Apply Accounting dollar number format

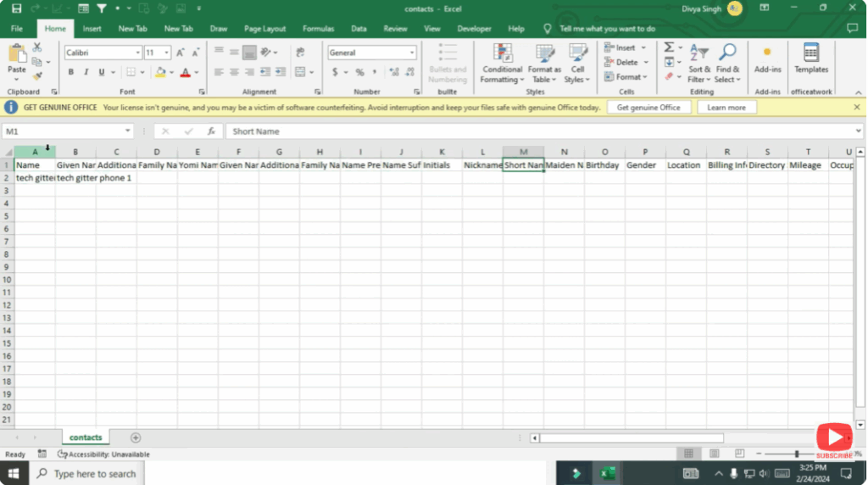tap(335, 72)
